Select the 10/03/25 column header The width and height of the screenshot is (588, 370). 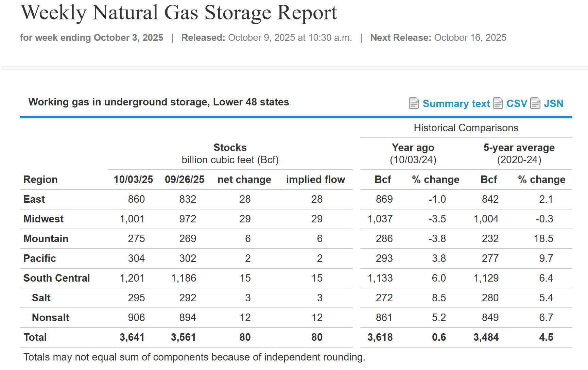click(x=133, y=179)
